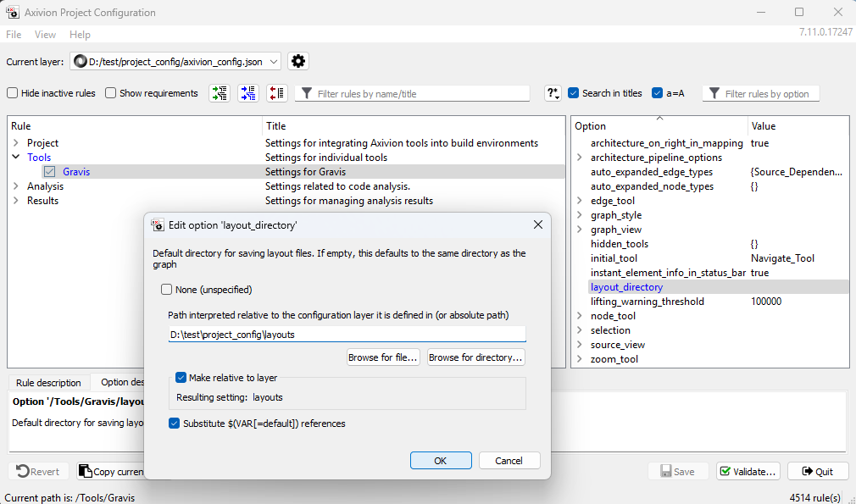Select auto_expanded_edge_types option

(651, 172)
